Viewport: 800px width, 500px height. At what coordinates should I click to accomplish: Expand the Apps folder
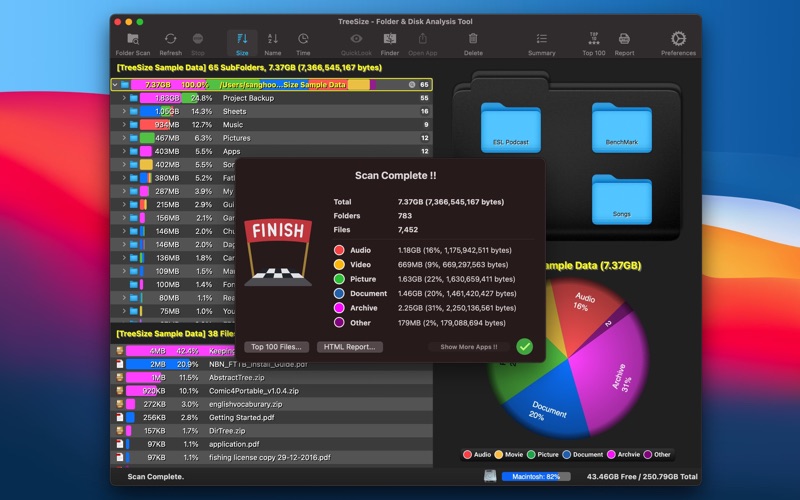click(124, 151)
